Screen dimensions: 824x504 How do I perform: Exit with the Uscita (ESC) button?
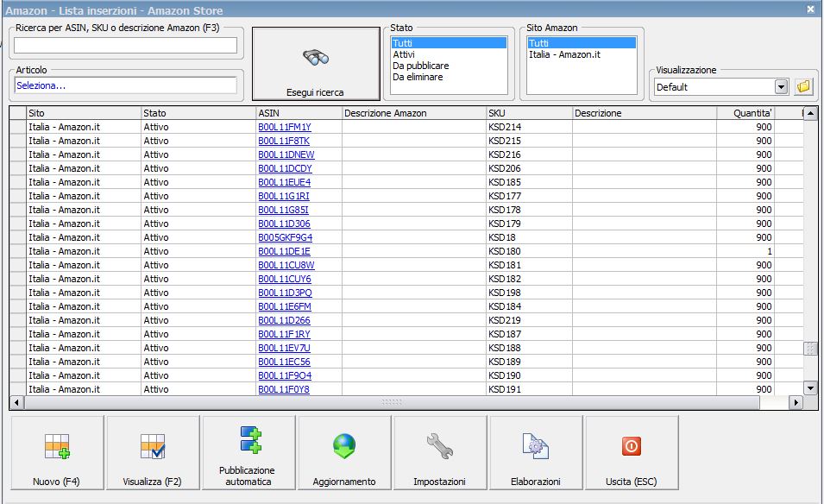632,452
